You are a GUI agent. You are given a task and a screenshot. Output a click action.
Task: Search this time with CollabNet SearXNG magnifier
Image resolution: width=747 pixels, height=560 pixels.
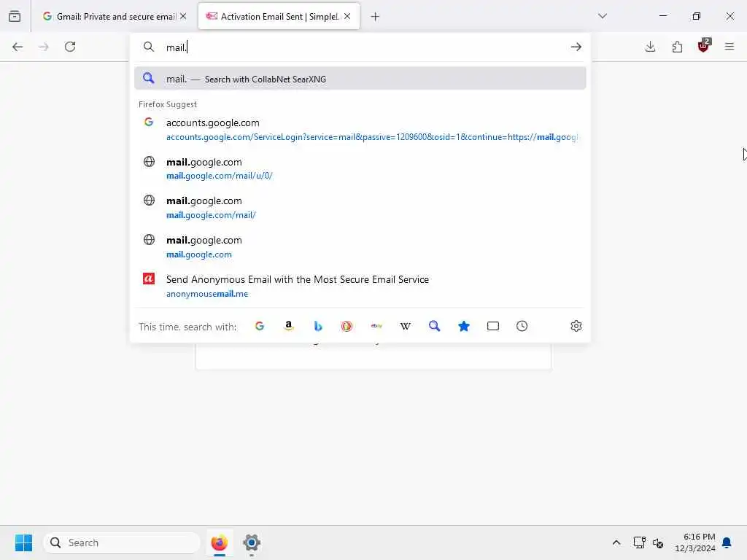click(x=435, y=326)
